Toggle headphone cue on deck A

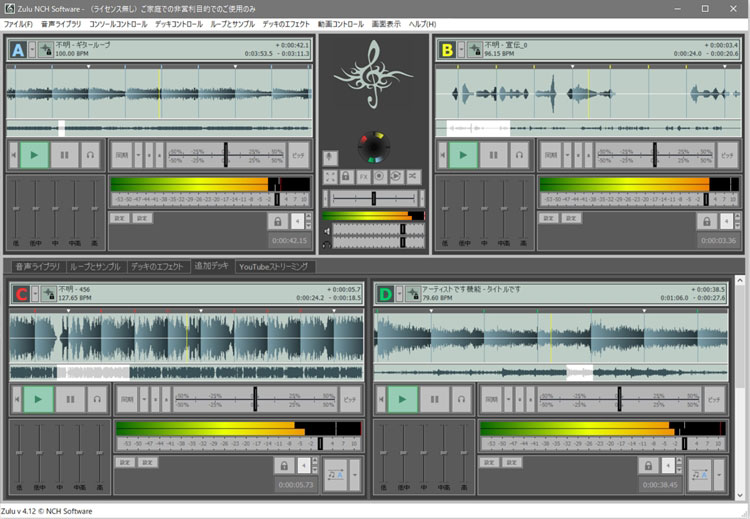coord(90,155)
